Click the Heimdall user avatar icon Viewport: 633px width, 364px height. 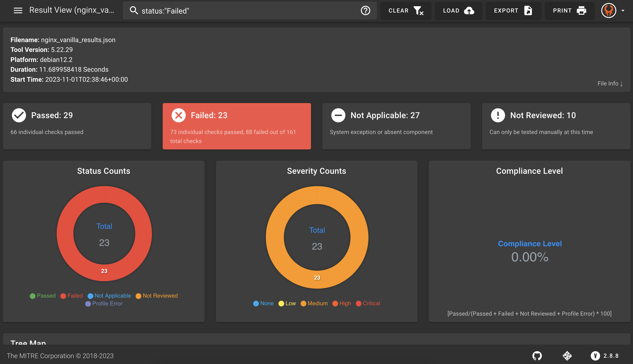(x=609, y=11)
